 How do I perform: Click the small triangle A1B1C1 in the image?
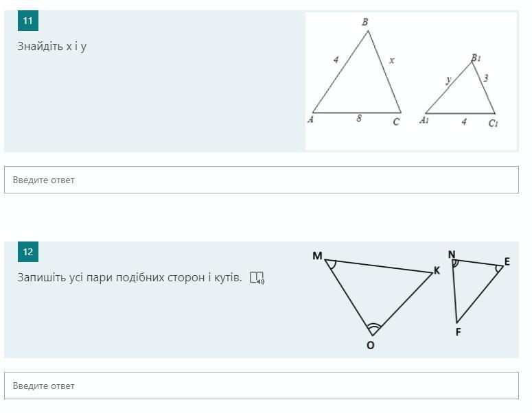[x=461, y=91]
